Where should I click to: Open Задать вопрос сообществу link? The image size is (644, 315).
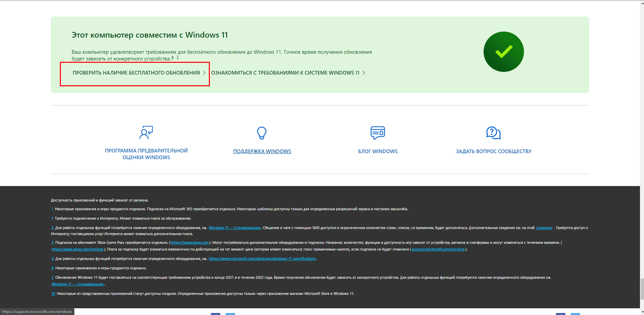pos(494,151)
